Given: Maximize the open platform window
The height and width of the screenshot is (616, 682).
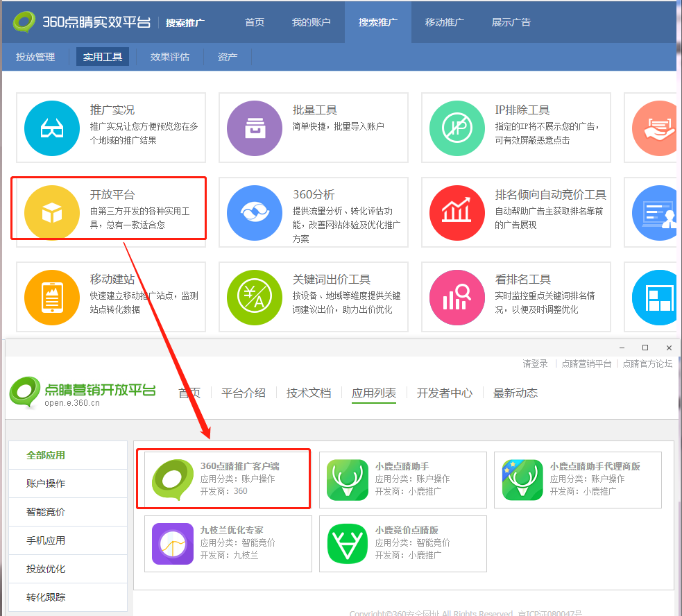Looking at the screenshot, I should (645, 348).
